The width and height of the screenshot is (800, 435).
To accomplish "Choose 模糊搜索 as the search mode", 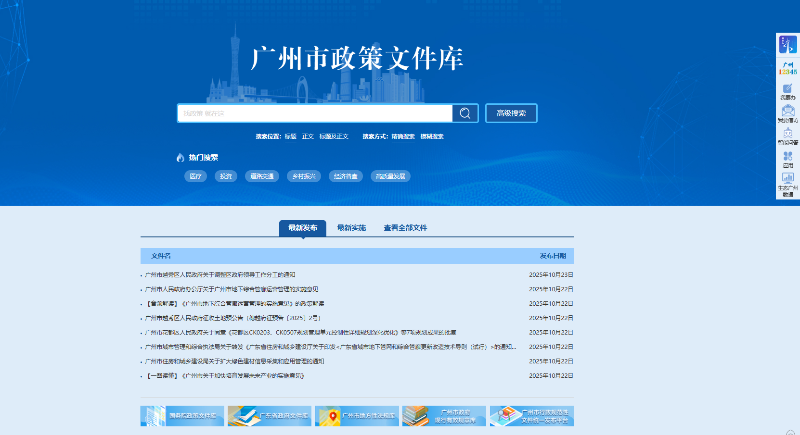I will [432, 136].
